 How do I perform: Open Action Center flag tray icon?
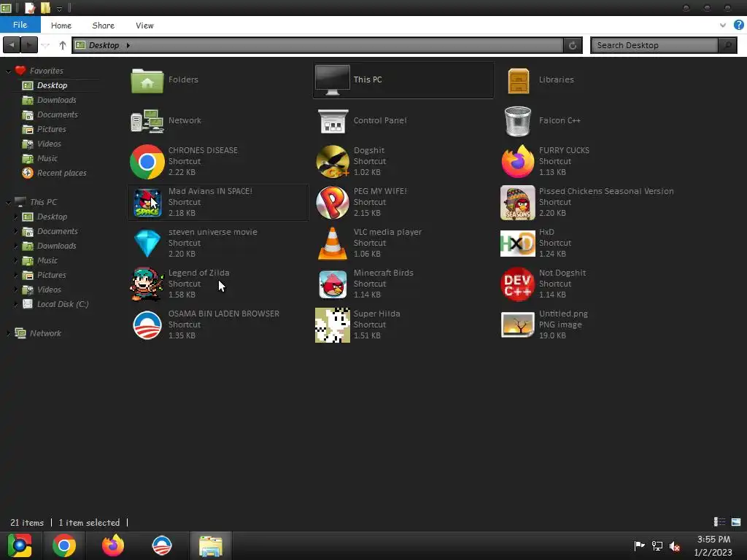tap(639, 545)
